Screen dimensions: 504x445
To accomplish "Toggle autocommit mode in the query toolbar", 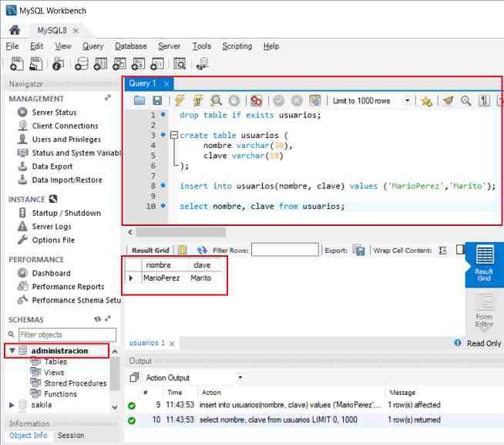I will pyautogui.click(x=314, y=101).
